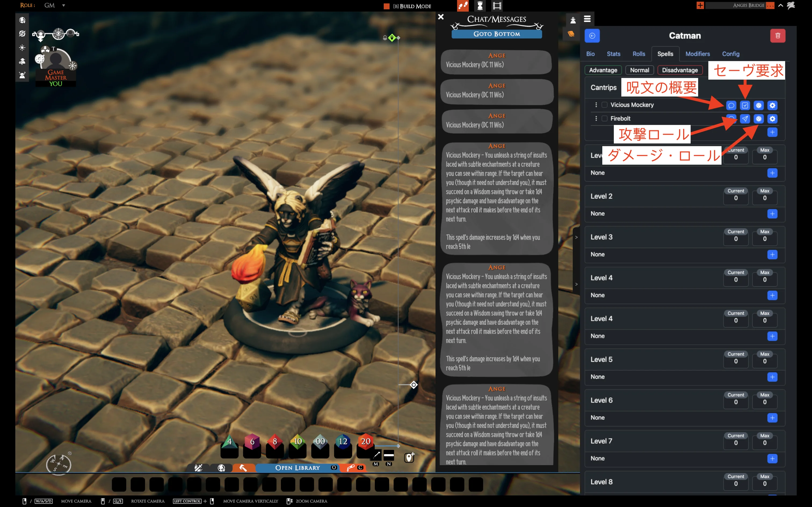
Task: Switch to the Stats tab
Action: click(x=613, y=54)
